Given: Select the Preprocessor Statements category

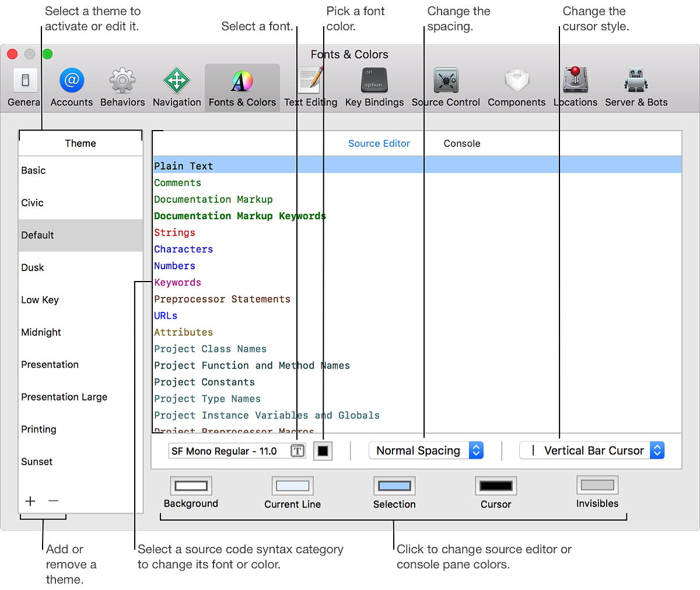Looking at the screenshot, I should 417,299.
